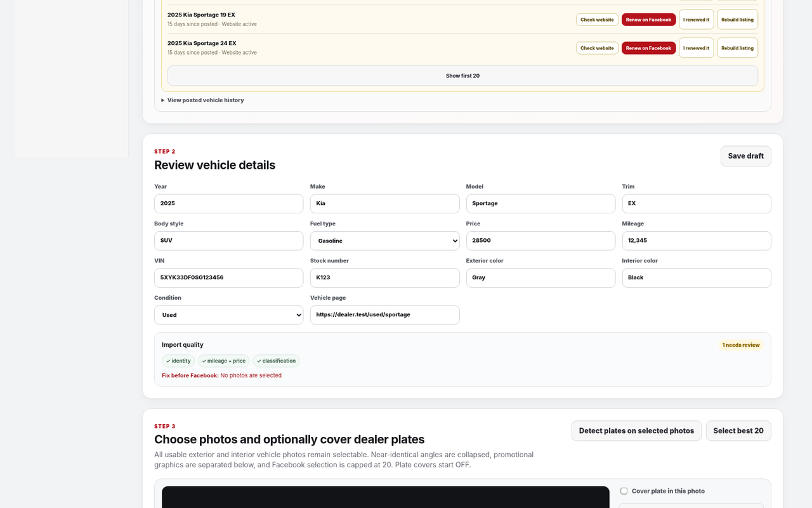The image size is (812, 508).
Task: Edit the Model field
Action: coord(540,203)
